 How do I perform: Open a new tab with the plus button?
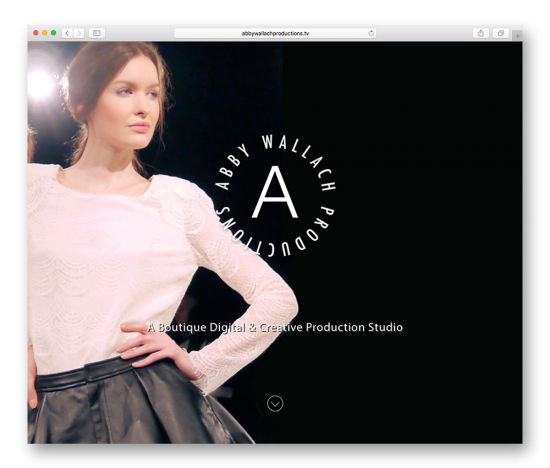coord(517,35)
